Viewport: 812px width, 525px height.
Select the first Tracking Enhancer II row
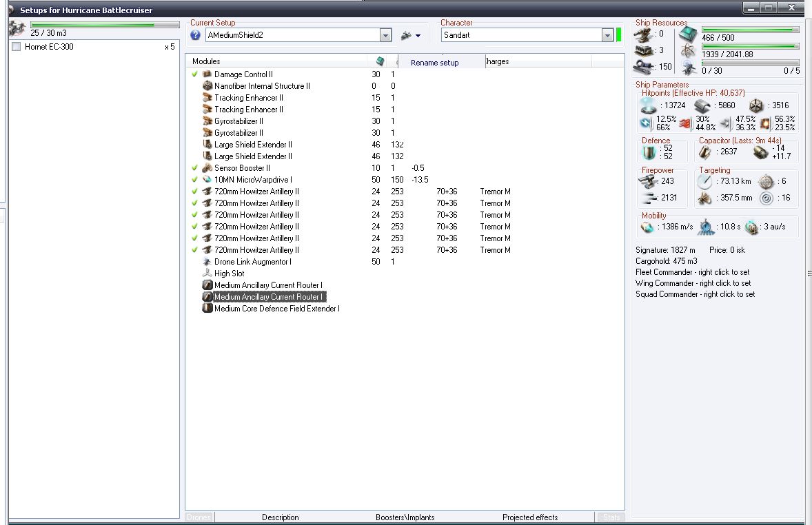pos(249,98)
